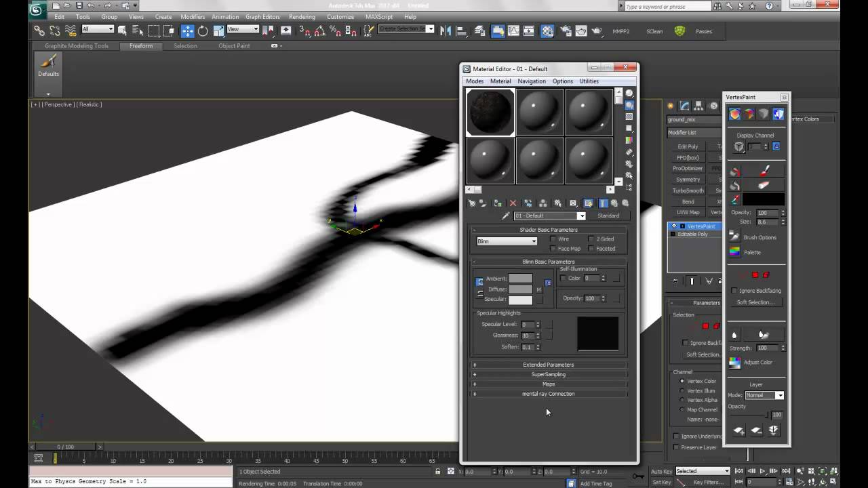Toggle Self-Illumination Color checkbox
The height and width of the screenshot is (488, 868).
point(564,279)
